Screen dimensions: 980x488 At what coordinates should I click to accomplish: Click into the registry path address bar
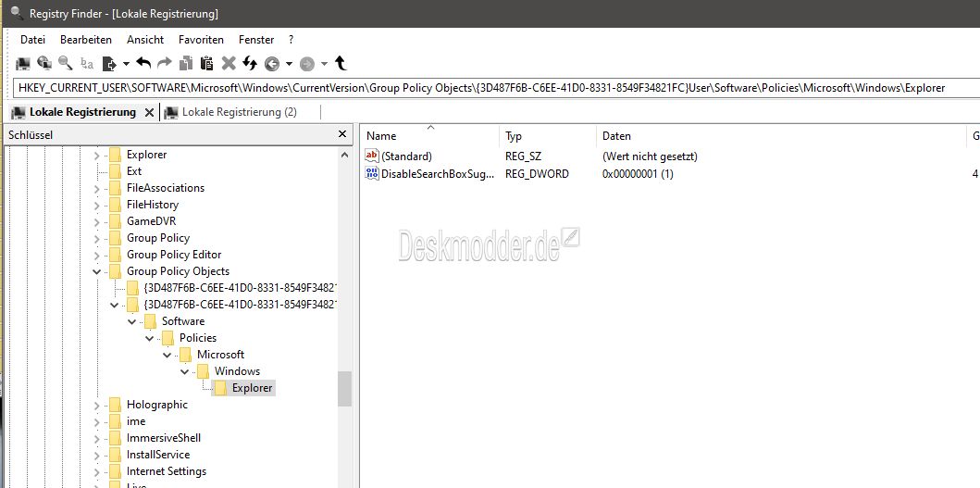click(x=496, y=88)
